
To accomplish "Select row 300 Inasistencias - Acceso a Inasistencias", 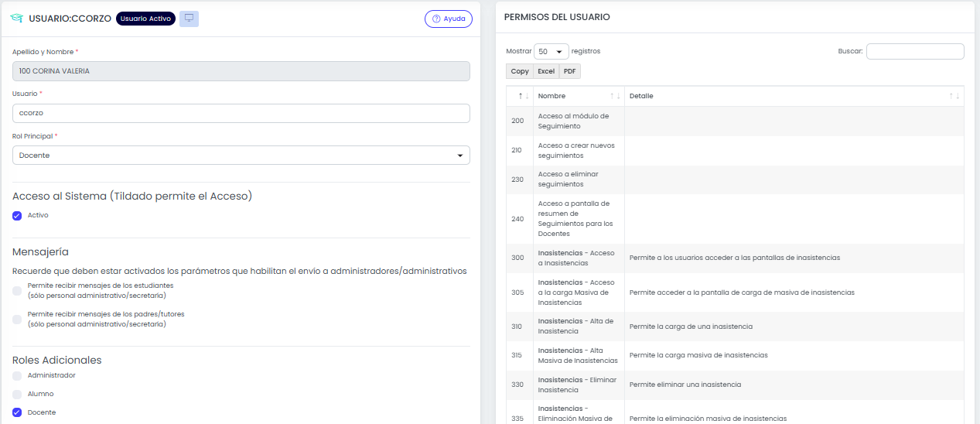I will (735, 258).
